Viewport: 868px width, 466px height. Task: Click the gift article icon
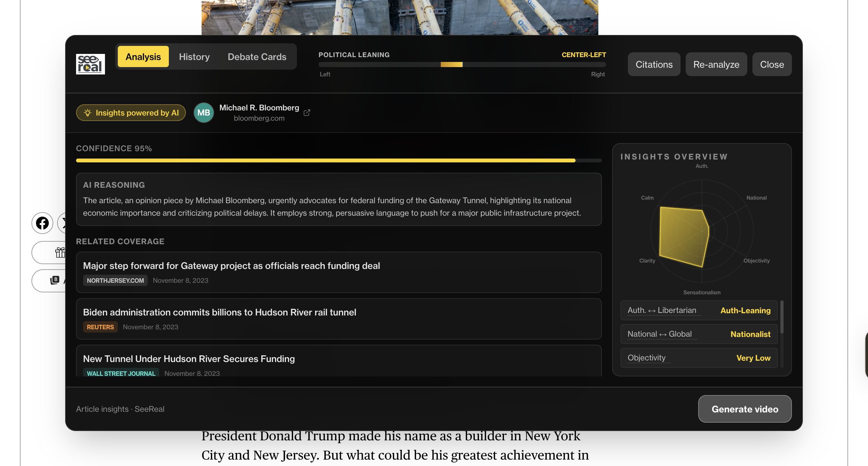click(x=60, y=252)
